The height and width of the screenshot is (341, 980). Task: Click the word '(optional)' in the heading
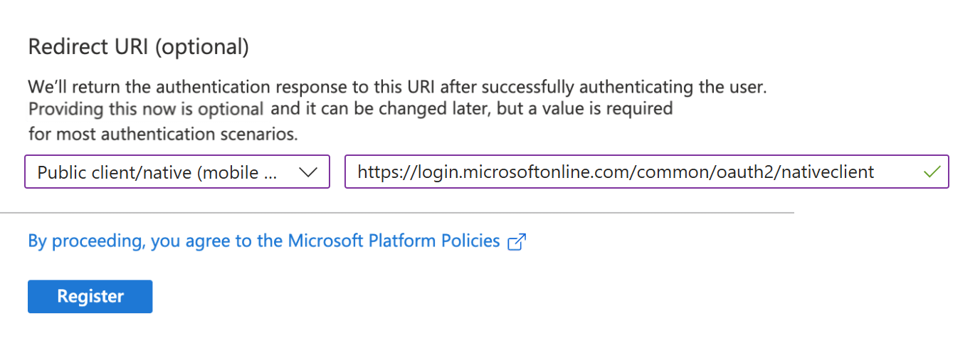tap(202, 47)
